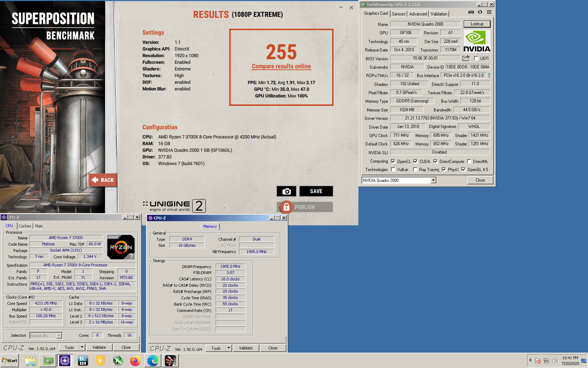Switch to GPU-Z from the taskbar

(48, 361)
